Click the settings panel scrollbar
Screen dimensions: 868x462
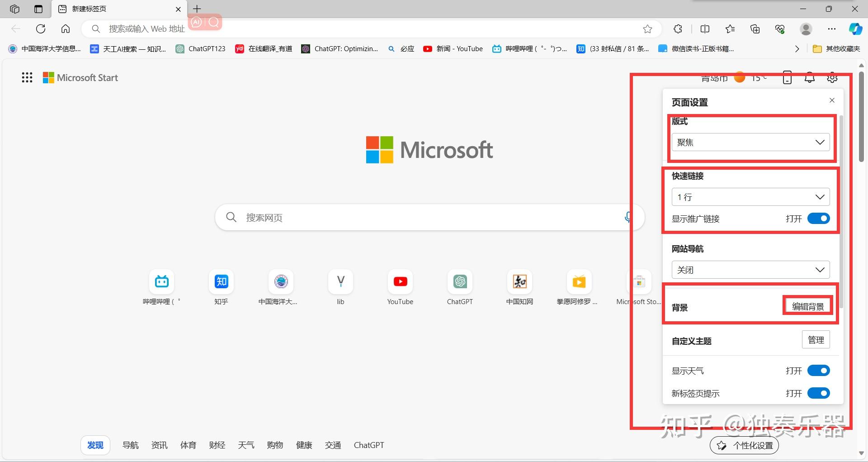point(841,212)
